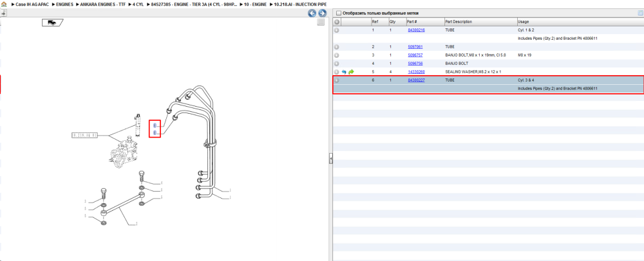Open part number 5096757 link
This screenshot has width=644, height=261.
point(415,55)
